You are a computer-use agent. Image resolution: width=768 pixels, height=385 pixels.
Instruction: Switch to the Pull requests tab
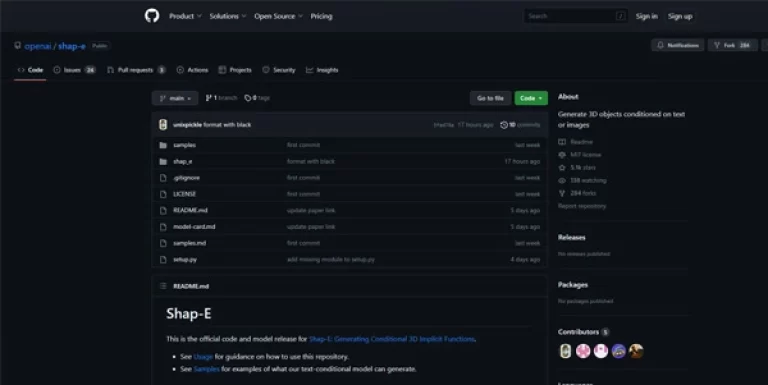pos(136,70)
